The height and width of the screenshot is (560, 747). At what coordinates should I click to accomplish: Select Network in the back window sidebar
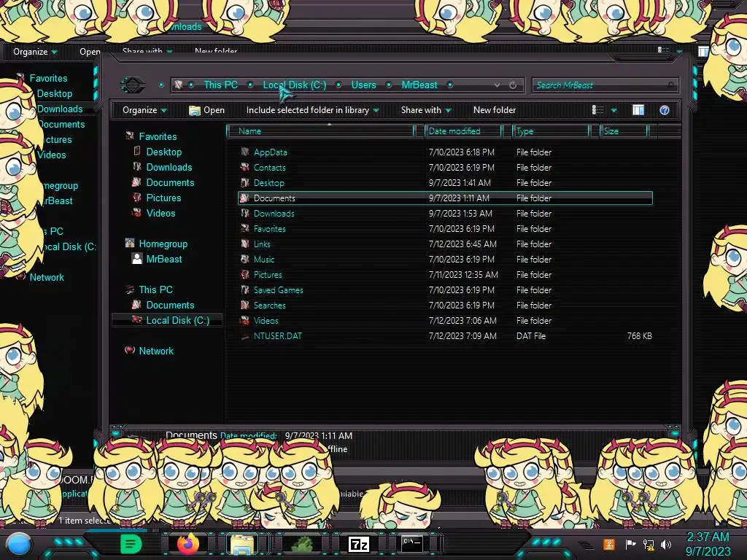click(x=47, y=277)
